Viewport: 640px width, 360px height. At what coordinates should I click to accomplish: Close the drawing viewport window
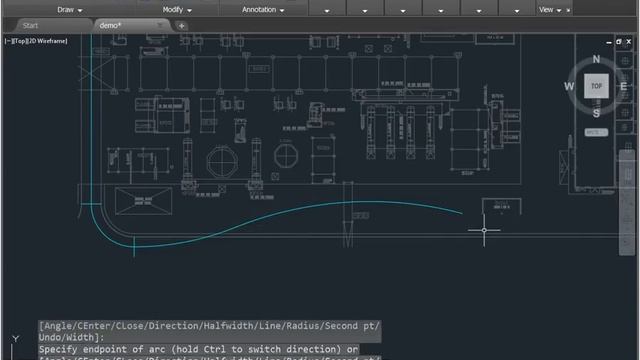[629, 42]
